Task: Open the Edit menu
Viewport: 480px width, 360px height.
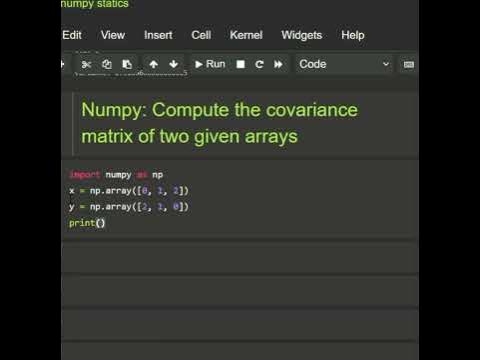Action: tap(72, 35)
